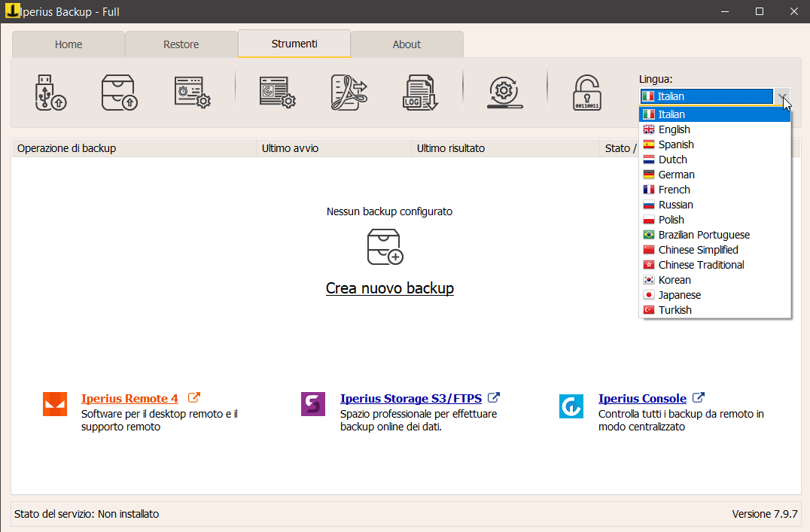Click the Stato del servizio status text

click(x=87, y=514)
